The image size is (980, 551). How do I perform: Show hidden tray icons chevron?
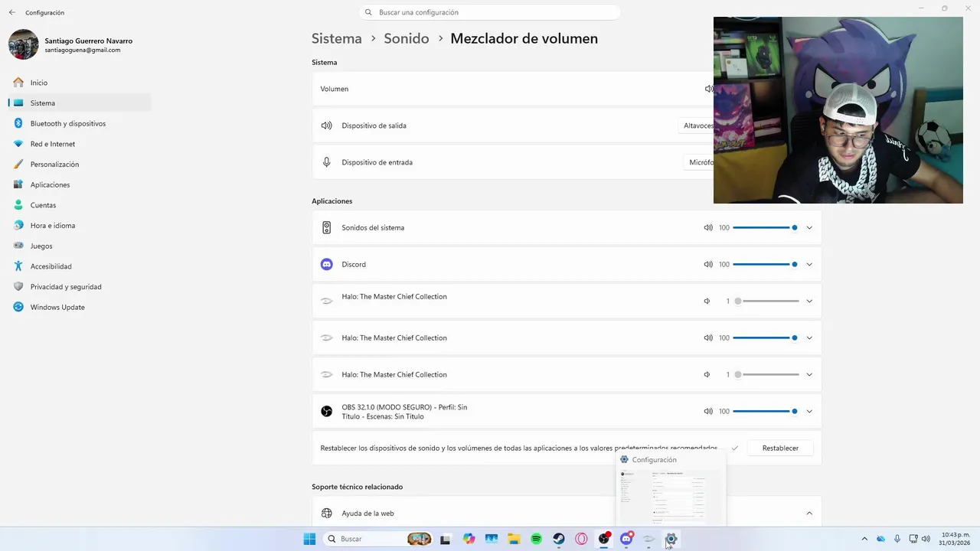pos(864,539)
